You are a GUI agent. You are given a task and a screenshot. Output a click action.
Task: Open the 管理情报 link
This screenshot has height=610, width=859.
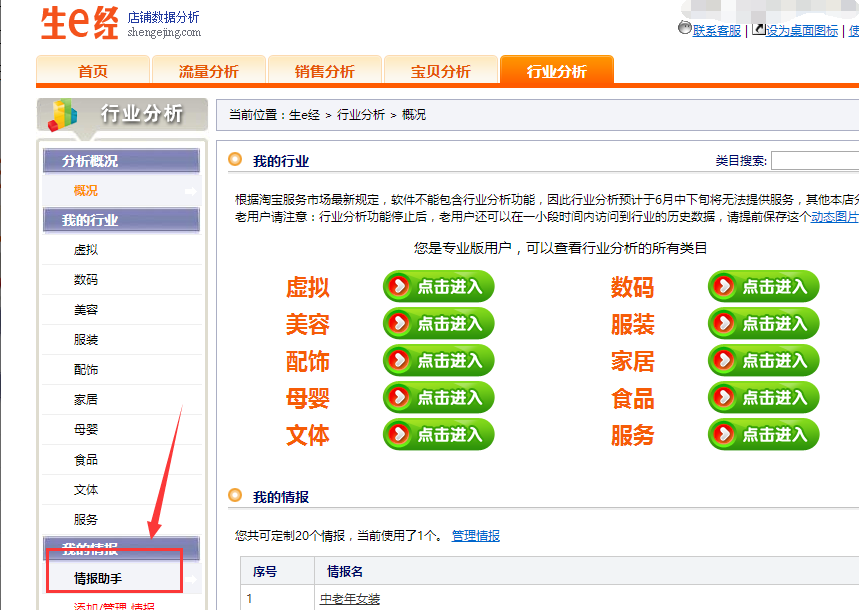475,536
